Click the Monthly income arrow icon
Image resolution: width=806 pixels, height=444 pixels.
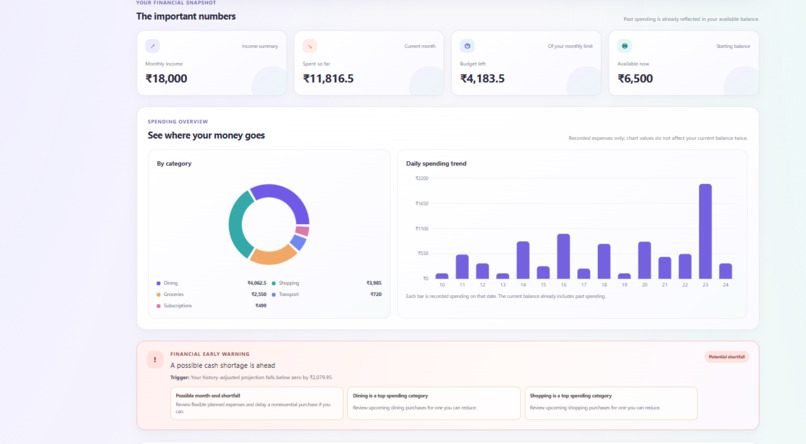(x=152, y=46)
